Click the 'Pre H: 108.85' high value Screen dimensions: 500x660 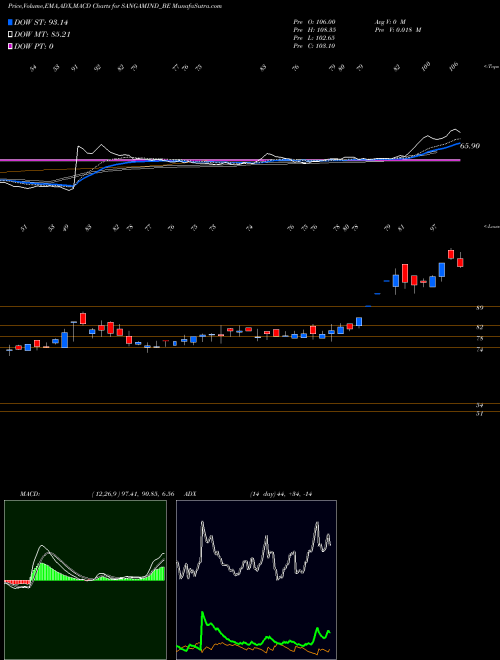[314, 30]
